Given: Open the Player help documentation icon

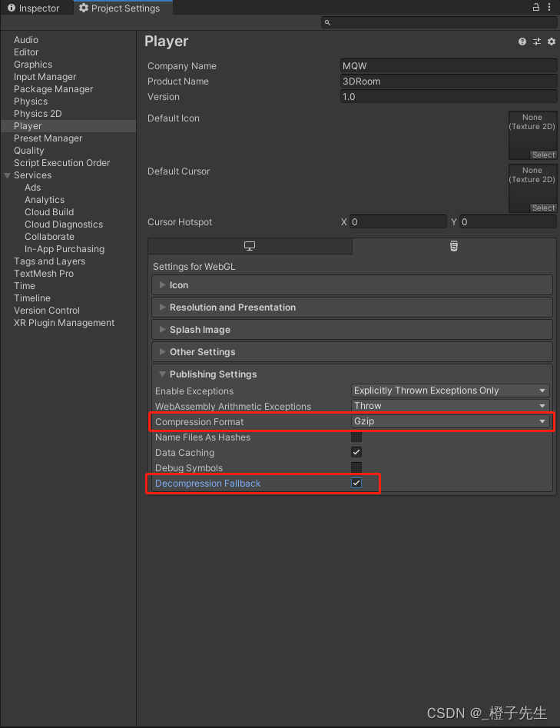Looking at the screenshot, I should 522,42.
